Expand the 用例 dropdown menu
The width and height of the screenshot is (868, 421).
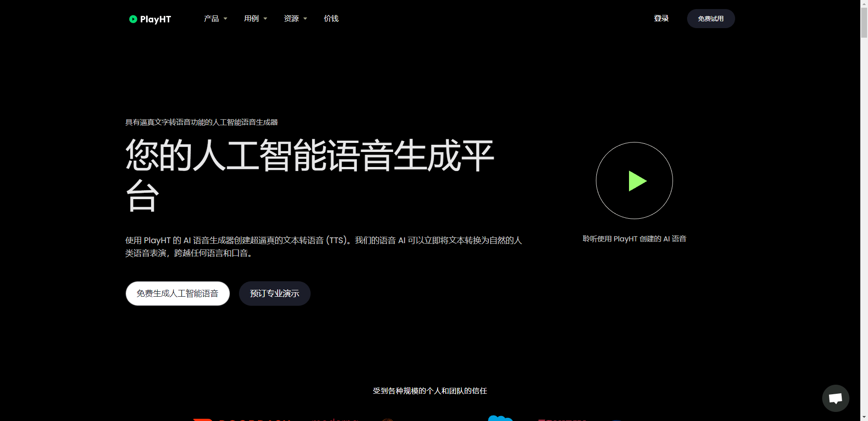pyautogui.click(x=255, y=19)
